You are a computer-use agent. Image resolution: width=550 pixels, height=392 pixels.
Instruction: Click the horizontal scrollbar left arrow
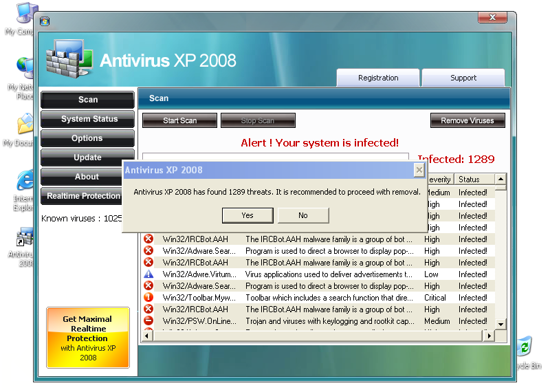tap(147, 336)
